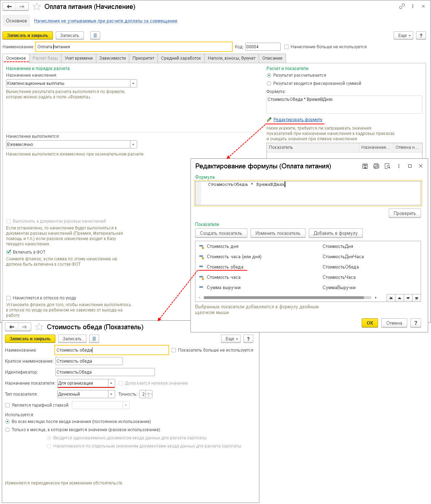Move indicator to top arrow button
431x504 pixels.
(391, 298)
